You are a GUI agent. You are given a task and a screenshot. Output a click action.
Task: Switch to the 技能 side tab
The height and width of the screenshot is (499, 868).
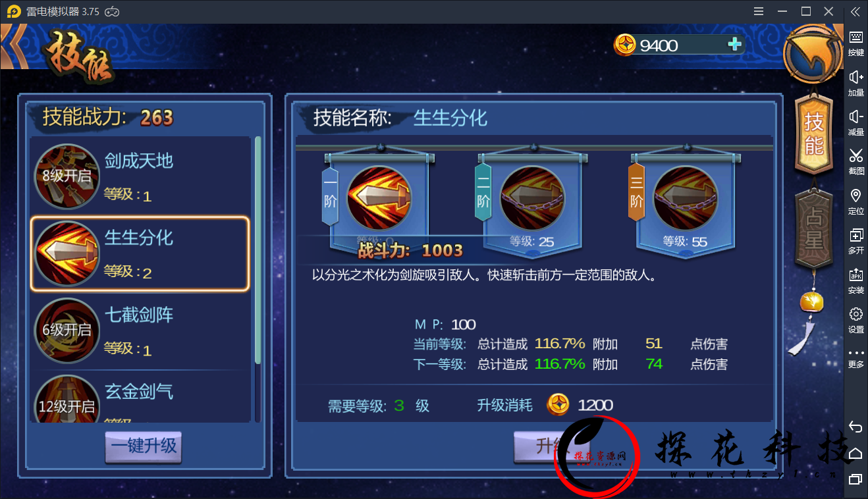point(815,134)
